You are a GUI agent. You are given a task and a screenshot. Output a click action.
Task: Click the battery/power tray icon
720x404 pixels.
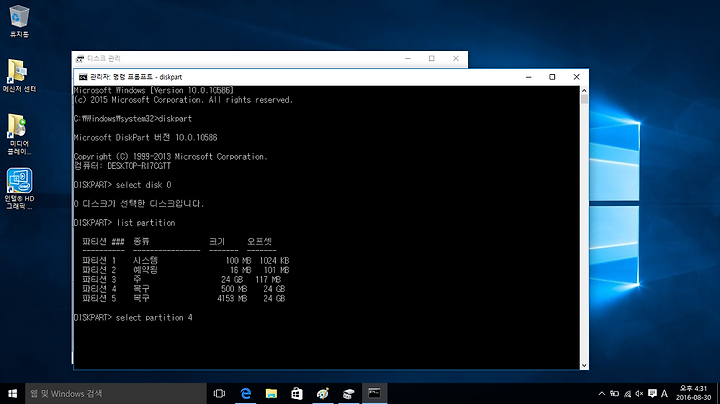(x=614, y=393)
